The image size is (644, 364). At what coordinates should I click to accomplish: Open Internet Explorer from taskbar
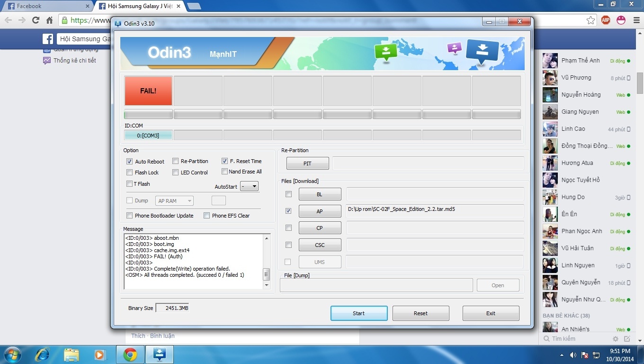[x=43, y=355]
